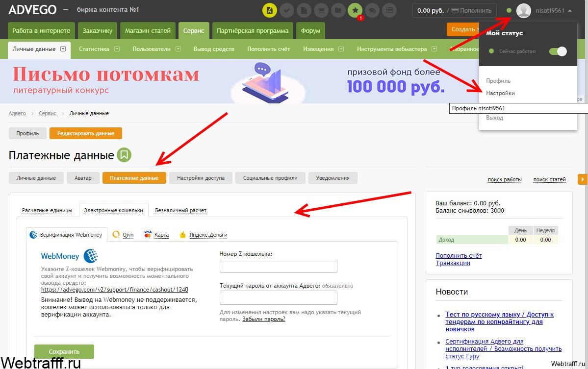Click the green bookmark icon beside Платежные данные
The image size is (588, 369).
[124, 155]
